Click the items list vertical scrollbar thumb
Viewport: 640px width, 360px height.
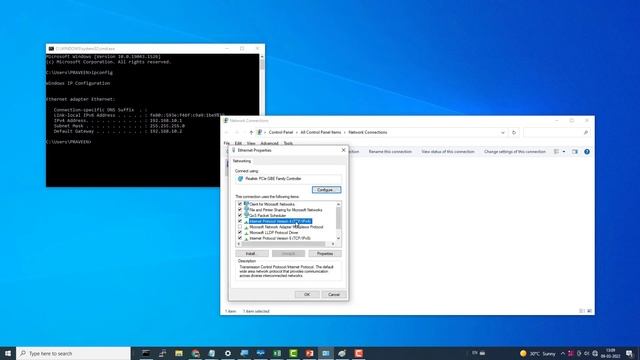338,218
